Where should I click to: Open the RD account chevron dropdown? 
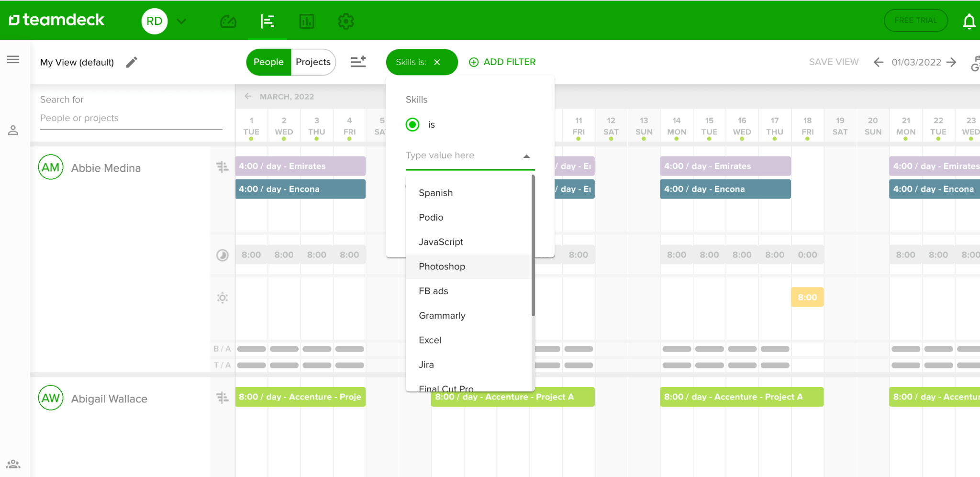pyautogui.click(x=181, y=21)
